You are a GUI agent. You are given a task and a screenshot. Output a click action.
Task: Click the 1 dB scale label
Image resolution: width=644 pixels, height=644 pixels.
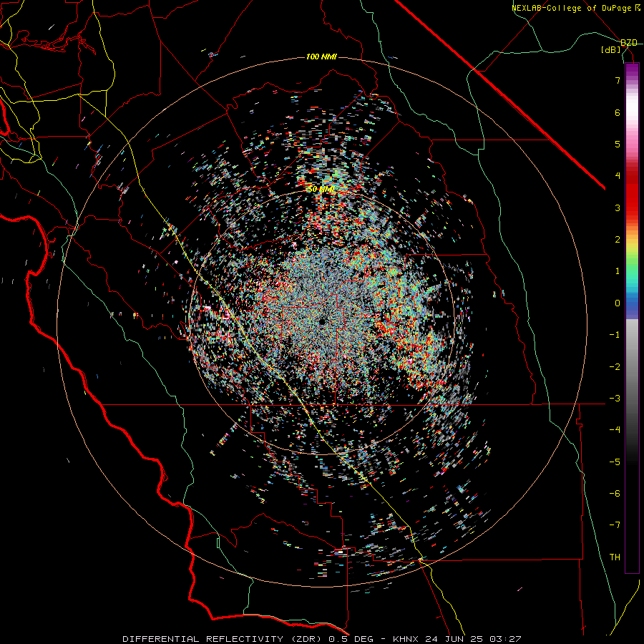coord(618,271)
